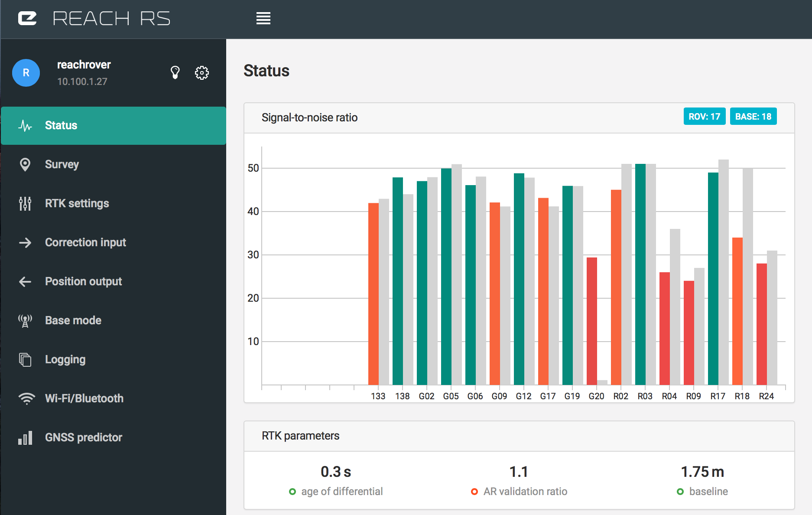Click the blue R avatar circle
The height and width of the screenshot is (515, 812).
click(26, 73)
